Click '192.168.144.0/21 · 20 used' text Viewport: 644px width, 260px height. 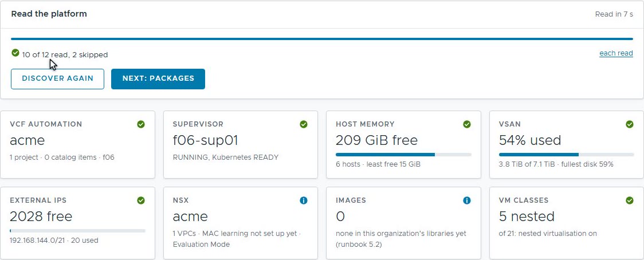(54, 241)
